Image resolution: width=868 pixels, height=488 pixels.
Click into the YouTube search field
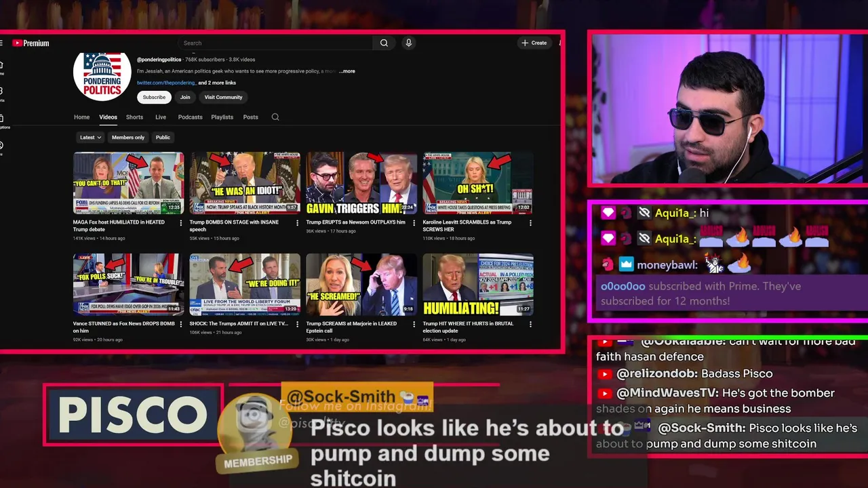click(x=277, y=43)
